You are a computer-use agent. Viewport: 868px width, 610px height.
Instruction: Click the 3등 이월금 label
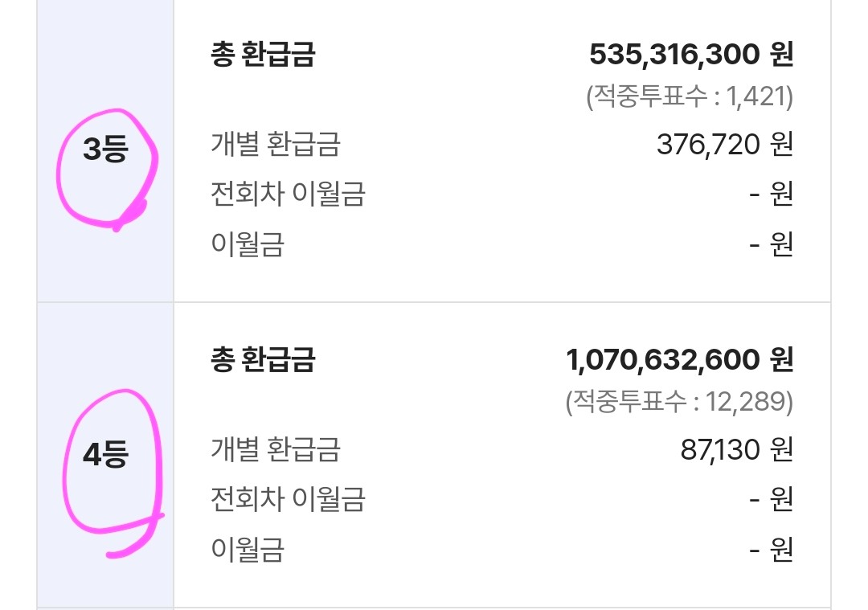[x=248, y=244]
